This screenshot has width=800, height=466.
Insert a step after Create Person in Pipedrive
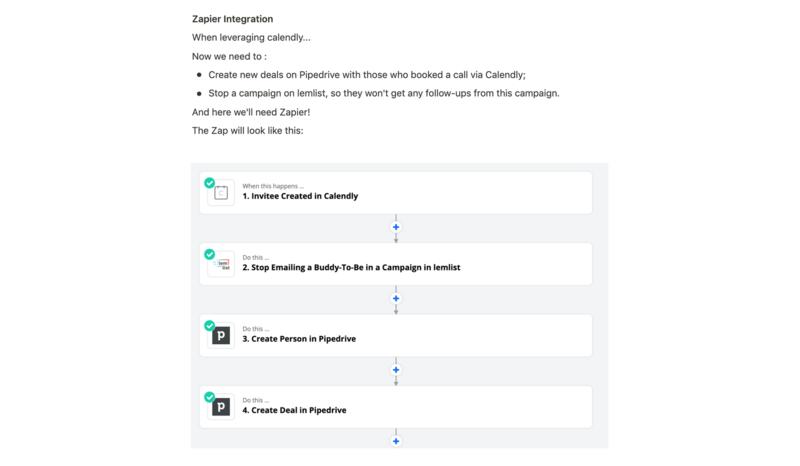(x=396, y=370)
